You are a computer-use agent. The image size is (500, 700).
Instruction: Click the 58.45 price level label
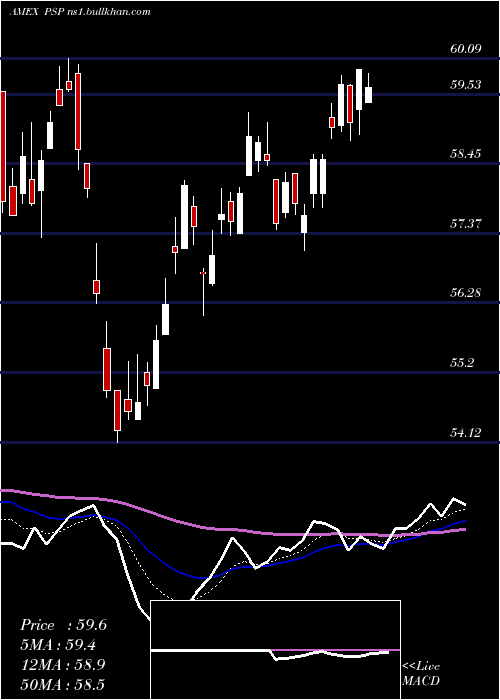click(466, 154)
